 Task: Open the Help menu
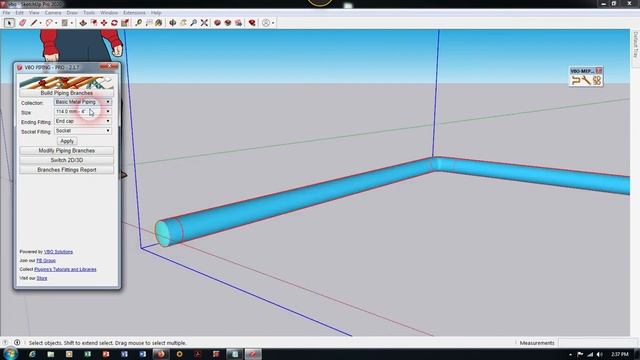(x=156, y=13)
